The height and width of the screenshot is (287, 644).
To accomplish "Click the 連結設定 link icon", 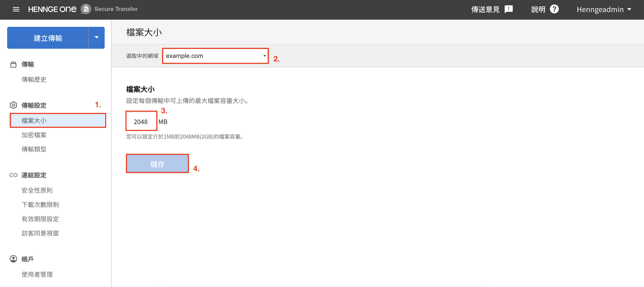I will click(x=13, y=175).
